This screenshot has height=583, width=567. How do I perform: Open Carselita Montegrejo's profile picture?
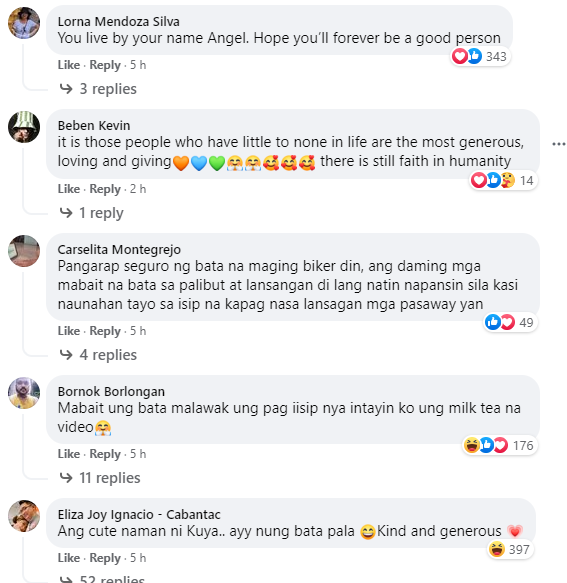24,251
